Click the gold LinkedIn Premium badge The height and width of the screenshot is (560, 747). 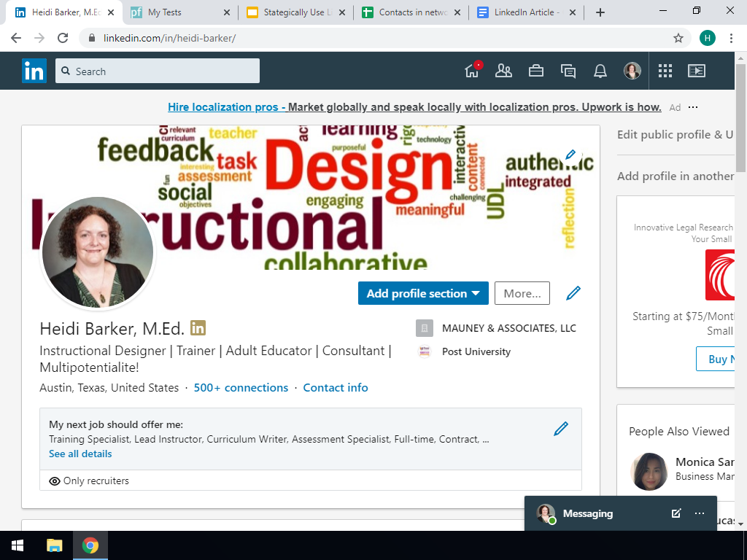(x=198, y=328)
